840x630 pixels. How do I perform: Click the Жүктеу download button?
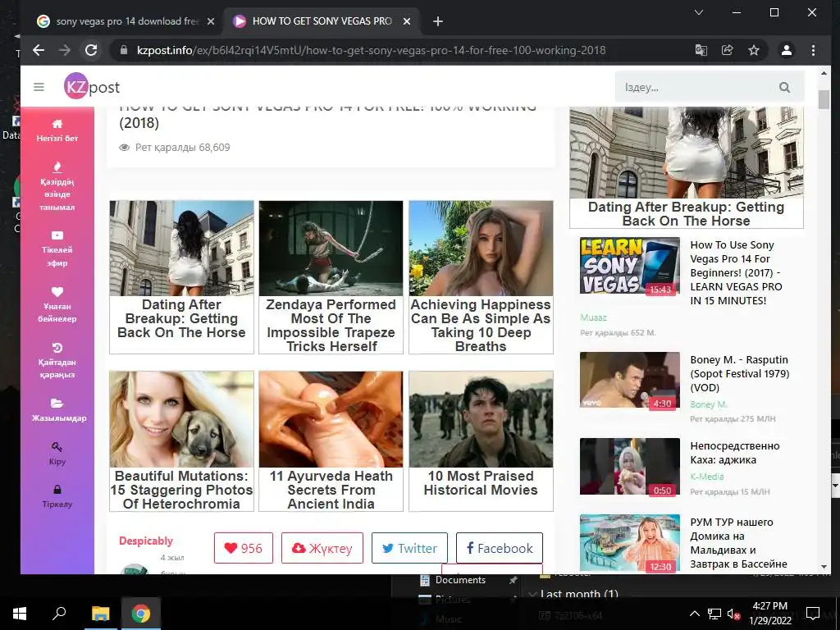[x=322, y=548]
